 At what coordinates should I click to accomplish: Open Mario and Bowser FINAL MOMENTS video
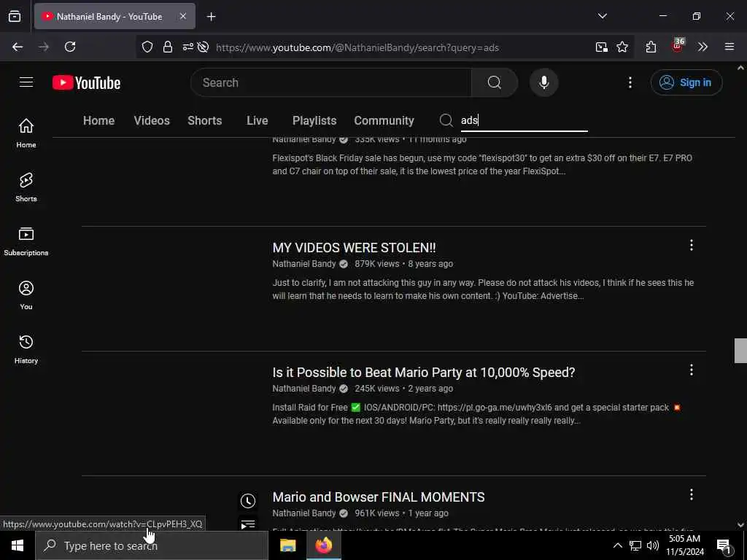pyautogui.click(x=379, y=497)
